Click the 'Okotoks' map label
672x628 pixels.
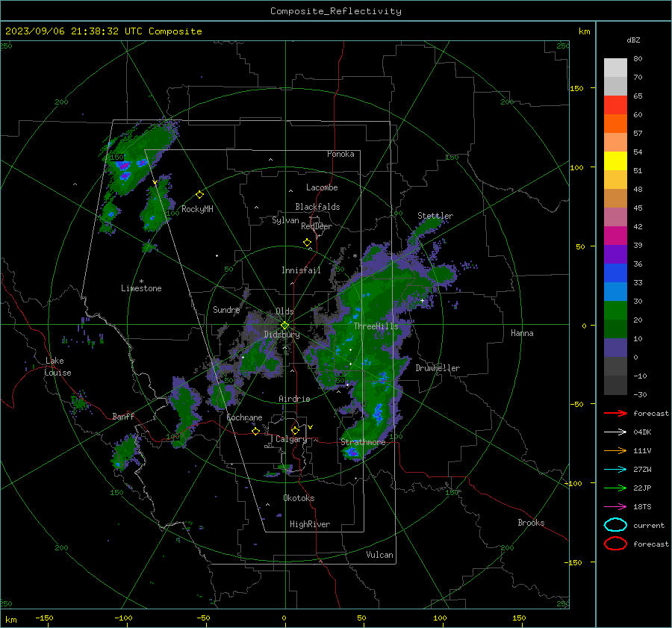[x=299, y=498]
